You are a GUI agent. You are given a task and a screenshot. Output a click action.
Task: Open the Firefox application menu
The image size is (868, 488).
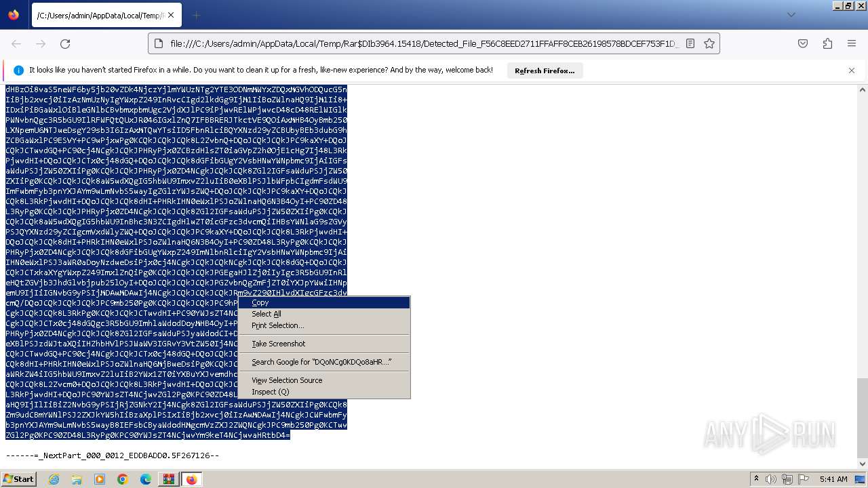(x=852, y=43)
